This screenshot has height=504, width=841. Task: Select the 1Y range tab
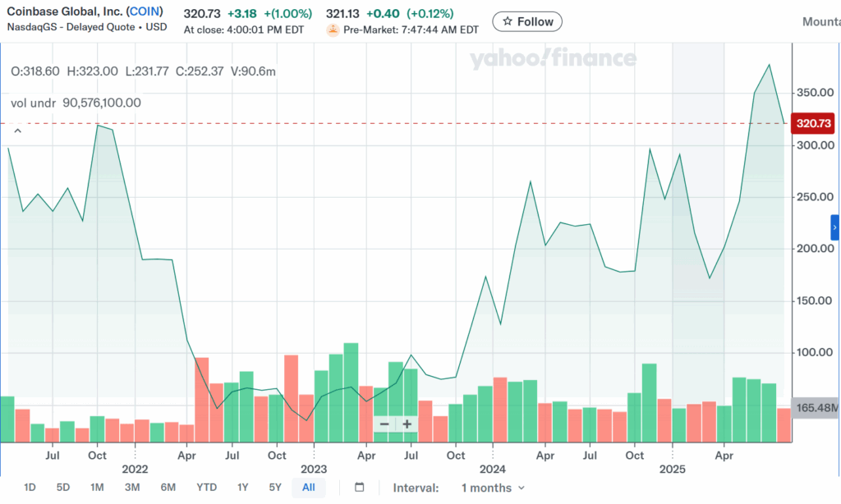(242, 488)
